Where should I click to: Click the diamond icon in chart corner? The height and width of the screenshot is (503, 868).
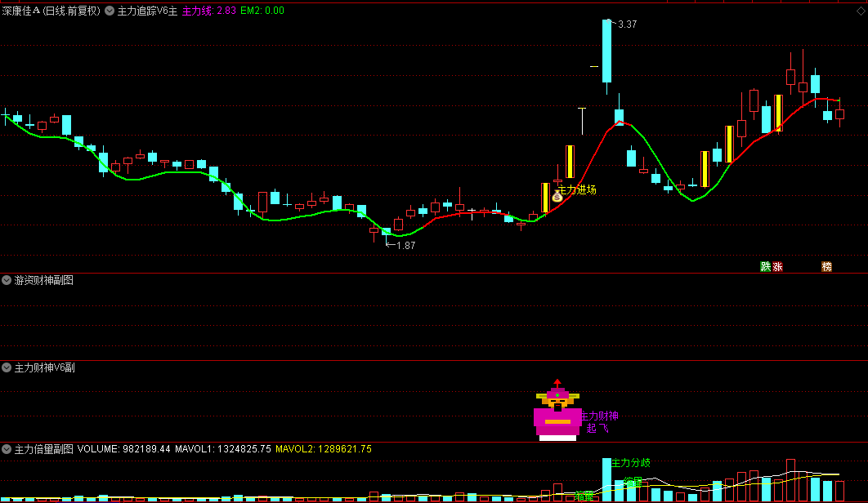(861, 11)
